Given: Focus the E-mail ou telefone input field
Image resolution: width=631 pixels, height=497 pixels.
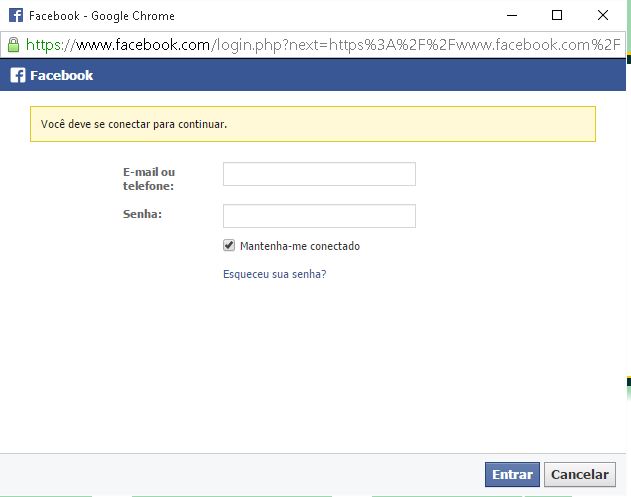Looking at the screenshot, I should click(x=319, y=174).
